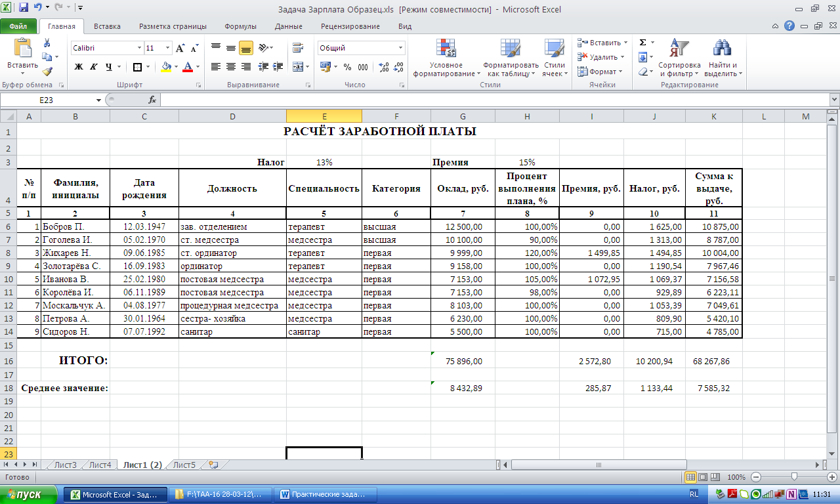Click the Save icon in quick access toolbar
This screenshot has height=504, width=840.
(x=24, y=9)
